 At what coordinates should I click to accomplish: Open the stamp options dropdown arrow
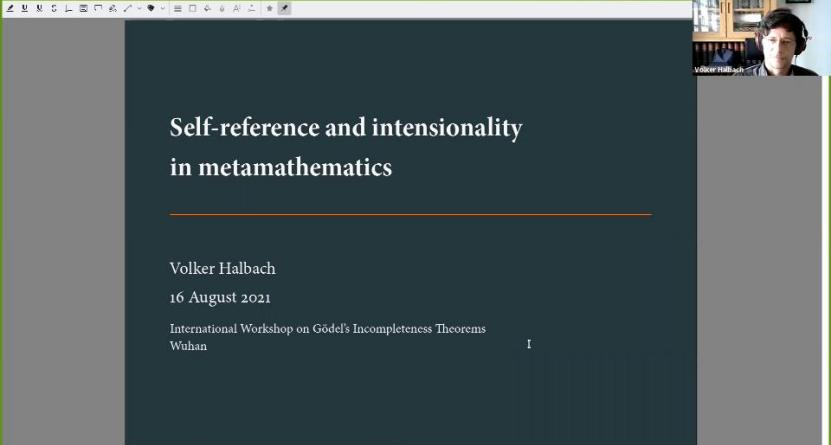click(x=162, y=8)
